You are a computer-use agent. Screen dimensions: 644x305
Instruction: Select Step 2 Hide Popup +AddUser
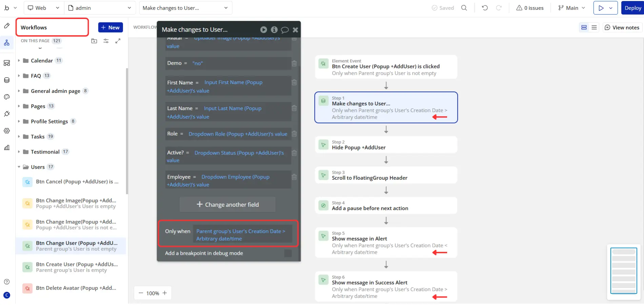coord(386,145)
